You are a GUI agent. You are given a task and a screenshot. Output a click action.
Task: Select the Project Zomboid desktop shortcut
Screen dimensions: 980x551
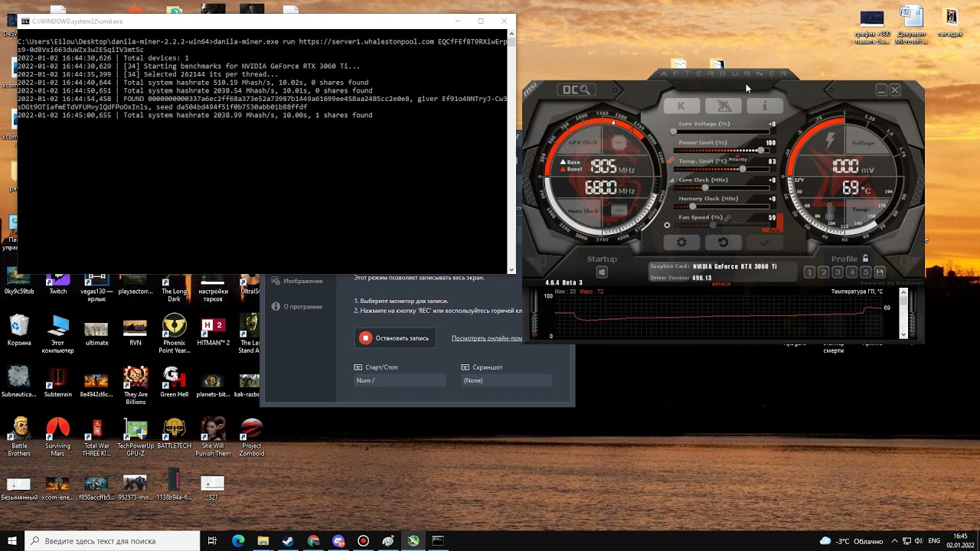coord(252,437)
